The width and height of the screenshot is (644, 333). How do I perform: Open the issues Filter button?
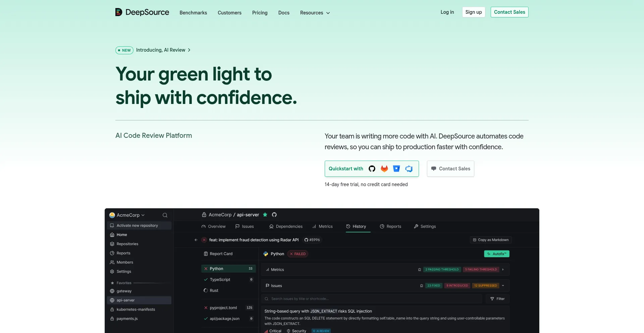coord(497,299)
